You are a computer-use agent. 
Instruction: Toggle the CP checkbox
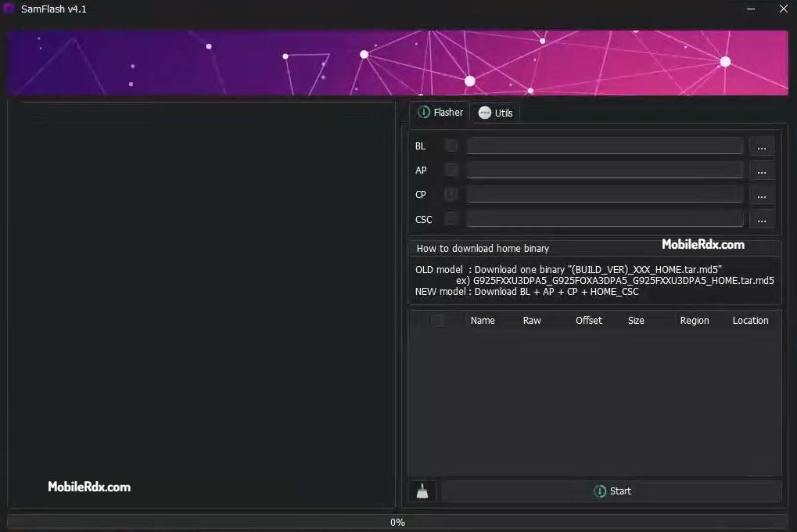coord(451,194)
